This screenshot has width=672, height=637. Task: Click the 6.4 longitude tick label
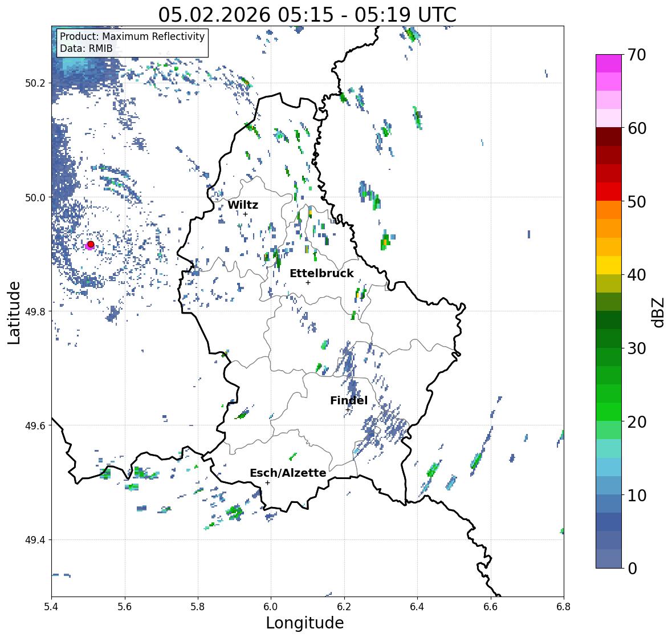(x=417, y=606)
